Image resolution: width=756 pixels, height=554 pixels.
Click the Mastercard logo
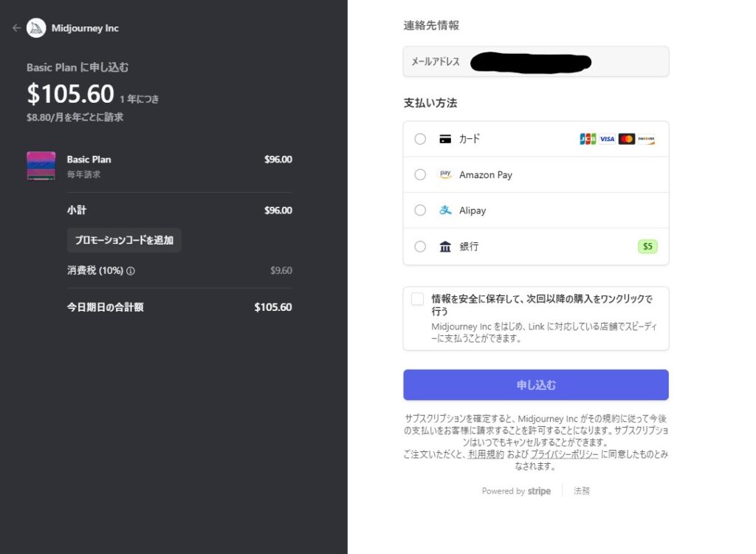[x=626, y=139]
